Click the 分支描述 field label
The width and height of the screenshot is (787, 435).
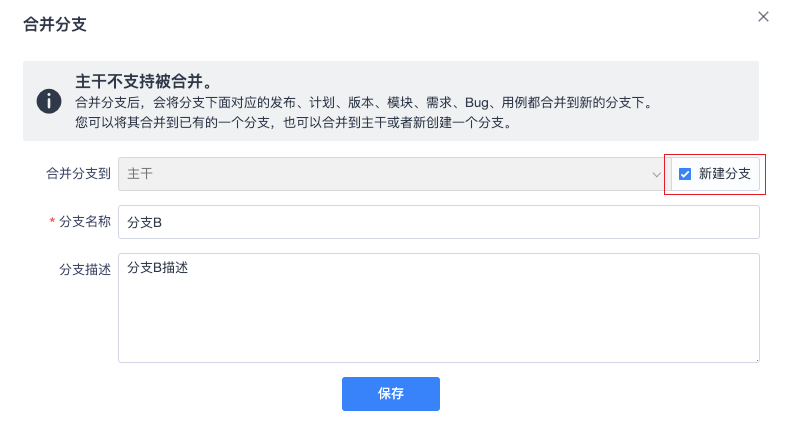click(85, 269)
